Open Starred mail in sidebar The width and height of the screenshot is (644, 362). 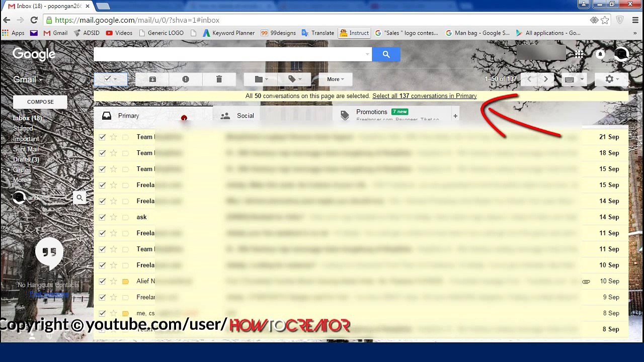click(23, 129)
